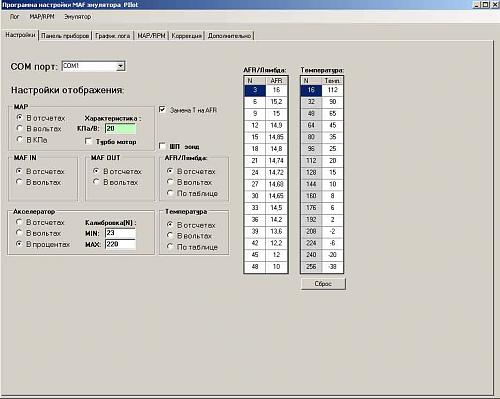This screenshot has width=500, height=399.
Task: Select highlighted N cell 3 in AFR table
Action: [x=255, y=90]
